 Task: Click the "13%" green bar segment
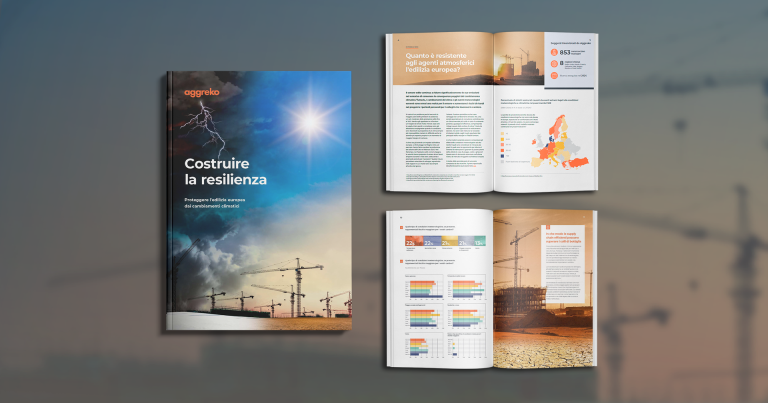point(480,241)
